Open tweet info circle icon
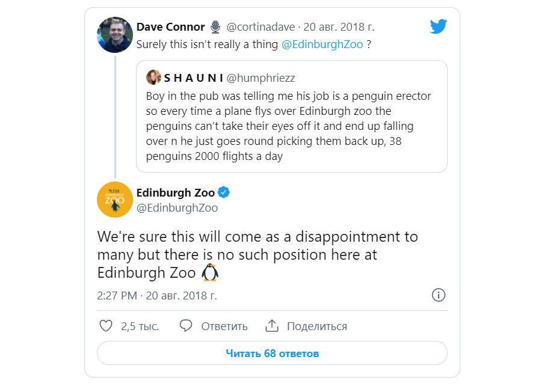Screen dimensions: 556x392 click(439, 295)
